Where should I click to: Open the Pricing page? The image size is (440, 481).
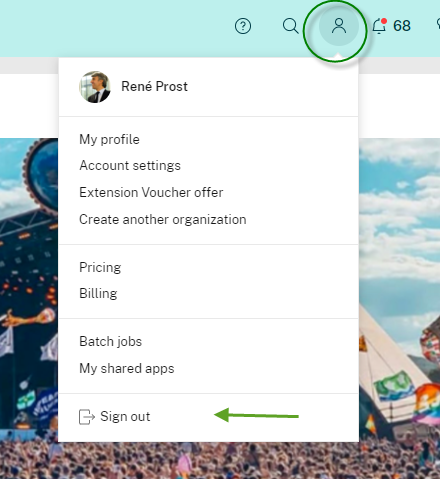tap(100, 267)
